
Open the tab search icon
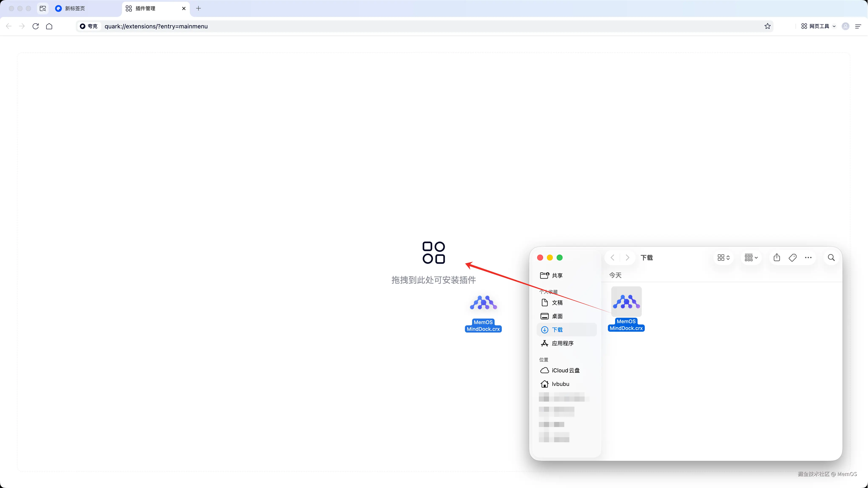coord(43,8)
